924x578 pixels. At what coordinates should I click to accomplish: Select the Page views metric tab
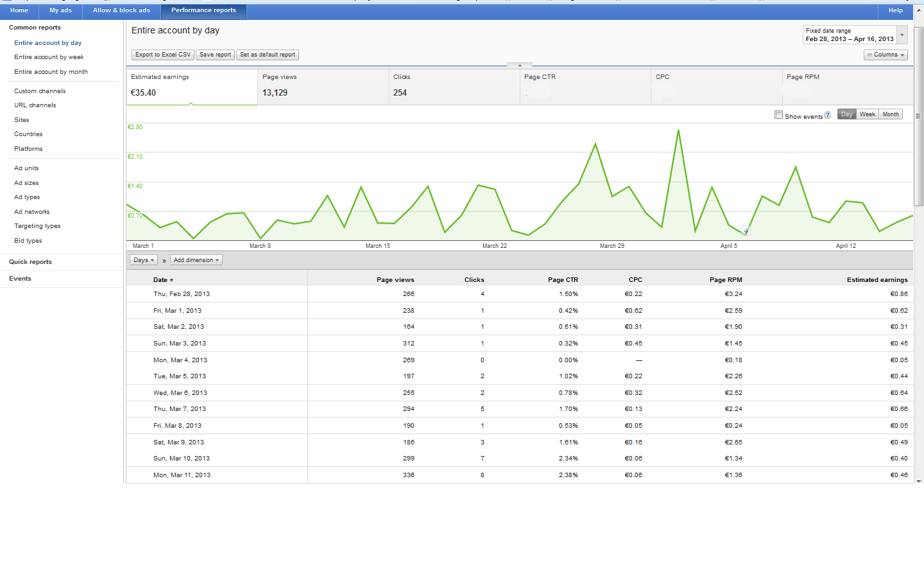pyautogui.click(x=323, y=87)
